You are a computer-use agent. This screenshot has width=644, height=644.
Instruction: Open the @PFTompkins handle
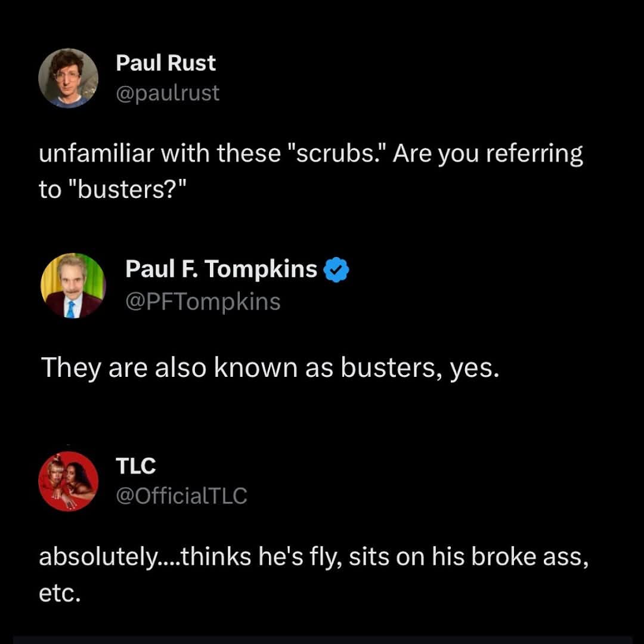pyautogui.click(x=202, y=302)
